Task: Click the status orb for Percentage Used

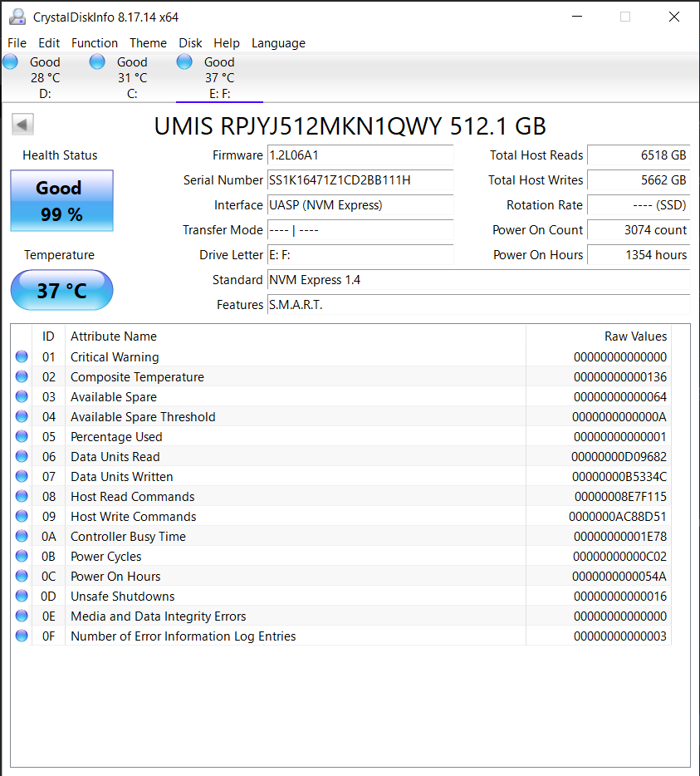Action: 22,436
